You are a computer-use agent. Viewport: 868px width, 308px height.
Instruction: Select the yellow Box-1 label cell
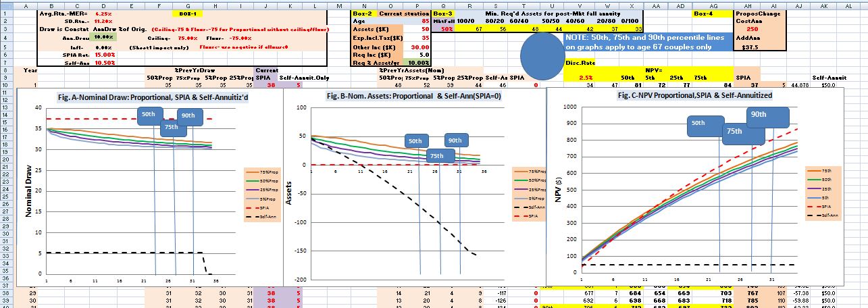[186, 14]
